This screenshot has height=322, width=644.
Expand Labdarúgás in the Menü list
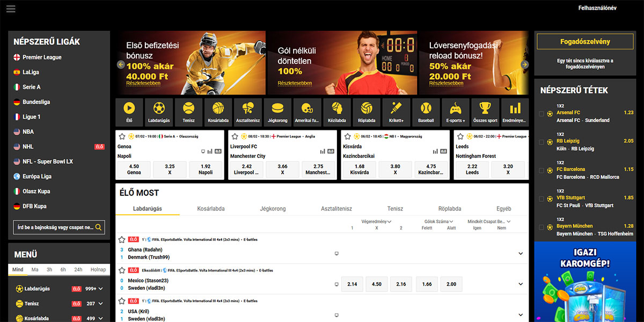click(101, 289)
